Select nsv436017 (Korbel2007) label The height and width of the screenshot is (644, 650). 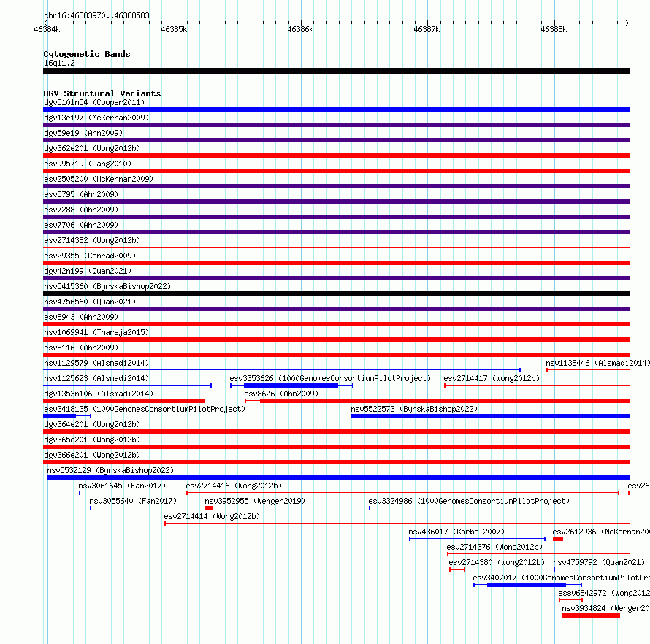[456, 532]
